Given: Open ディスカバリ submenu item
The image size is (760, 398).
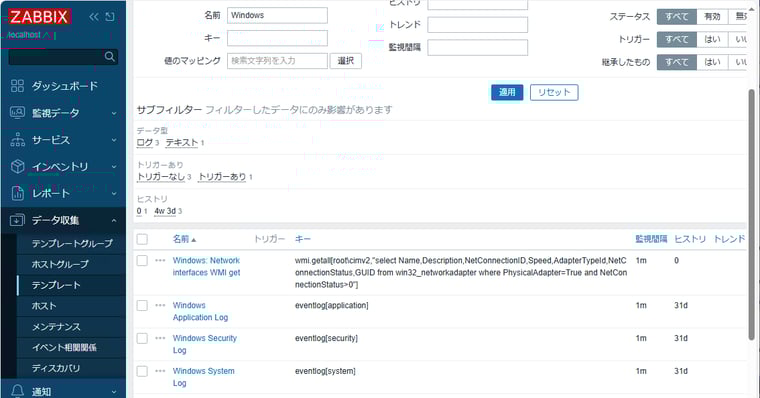Looking at the screenshot, I should 56,368.
